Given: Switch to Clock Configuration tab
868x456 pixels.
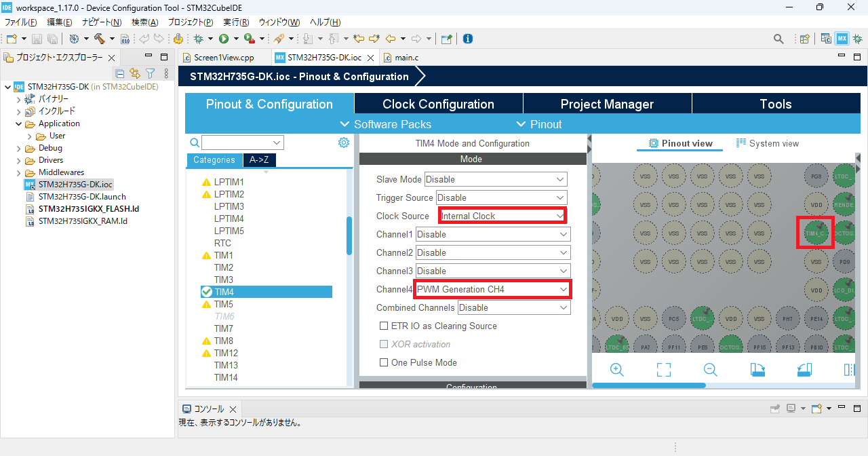Looking at the screenshot, I should tap(438, 104).
